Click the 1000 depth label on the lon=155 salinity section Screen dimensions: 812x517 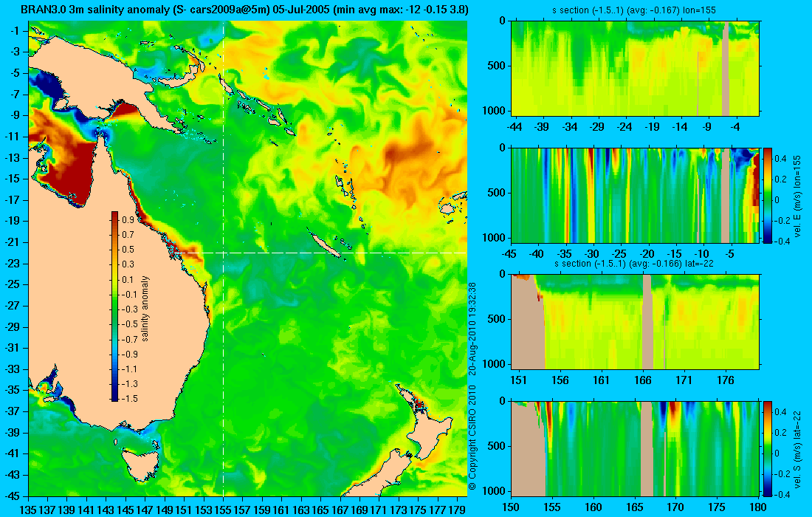tap(495, 110)
